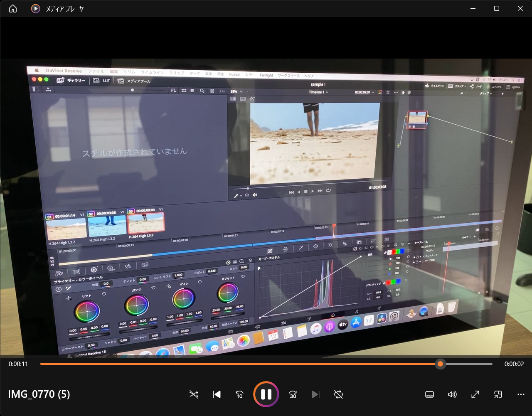This screenshot has width=532, height=416.
Task: Open the ファイル menu in the Mac menu bar
Action: pos(96,71)
